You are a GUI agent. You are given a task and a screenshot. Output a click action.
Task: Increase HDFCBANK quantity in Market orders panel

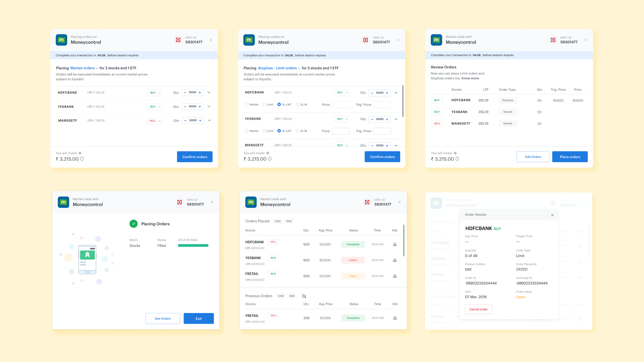click(200, 93)
